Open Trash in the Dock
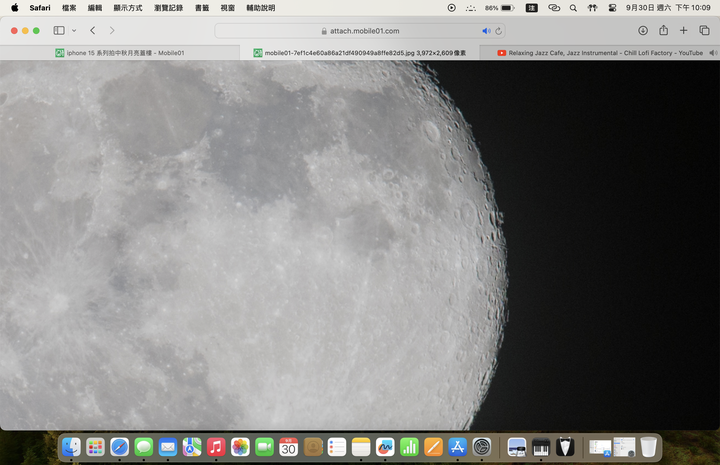 pyautogui.click(x=648, y=447)
